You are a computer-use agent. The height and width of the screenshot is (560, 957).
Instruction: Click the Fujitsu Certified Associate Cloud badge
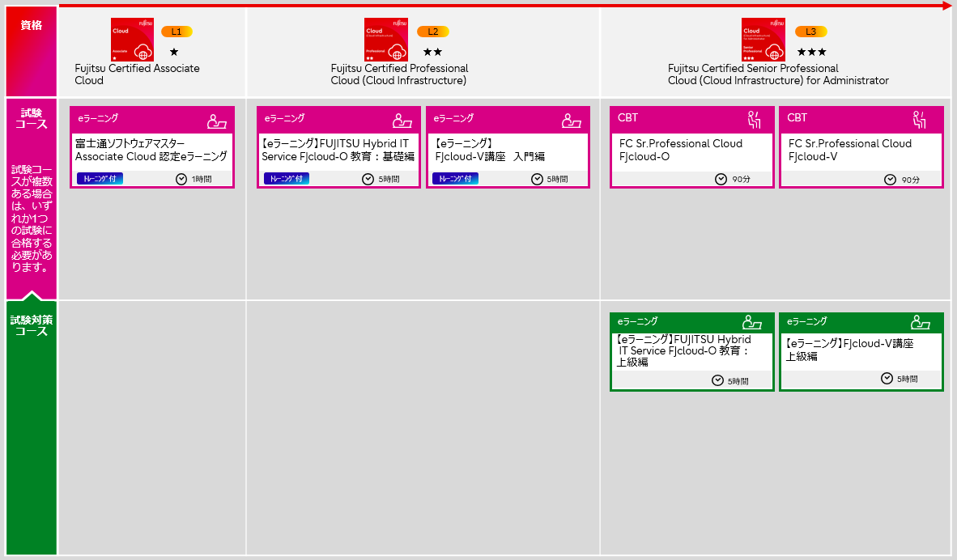pyautogui.click(x=132, y=40)
